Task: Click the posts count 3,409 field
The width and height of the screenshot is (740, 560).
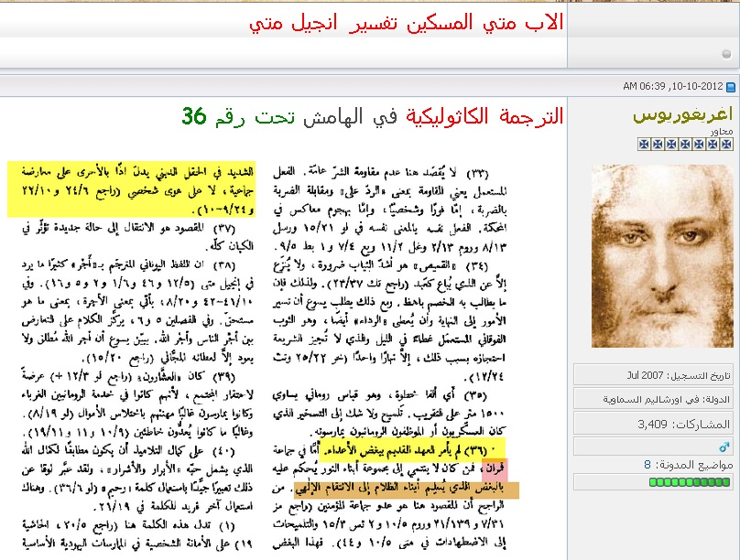Action: (x=655, y=424)
